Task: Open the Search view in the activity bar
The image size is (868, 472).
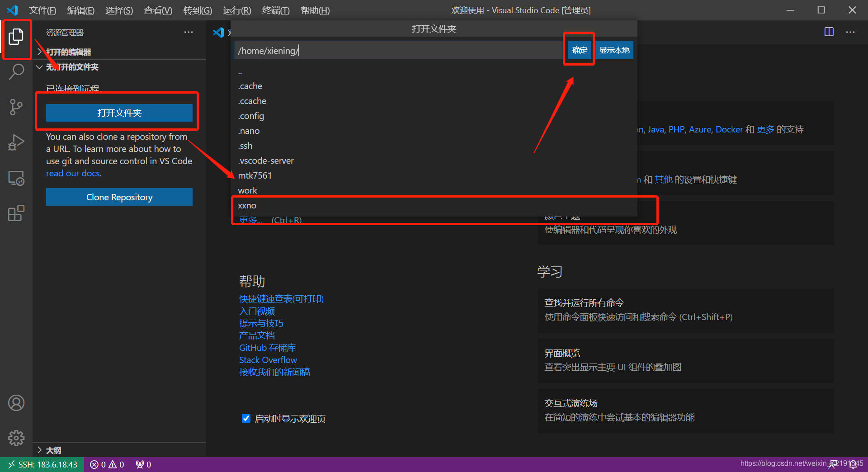Action: [16, 71]
